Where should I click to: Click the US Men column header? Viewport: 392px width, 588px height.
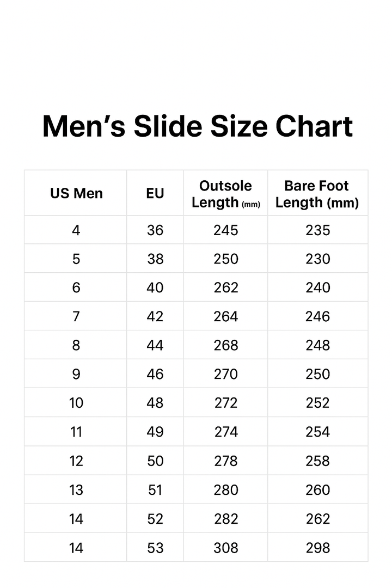[x=76, y=193]
